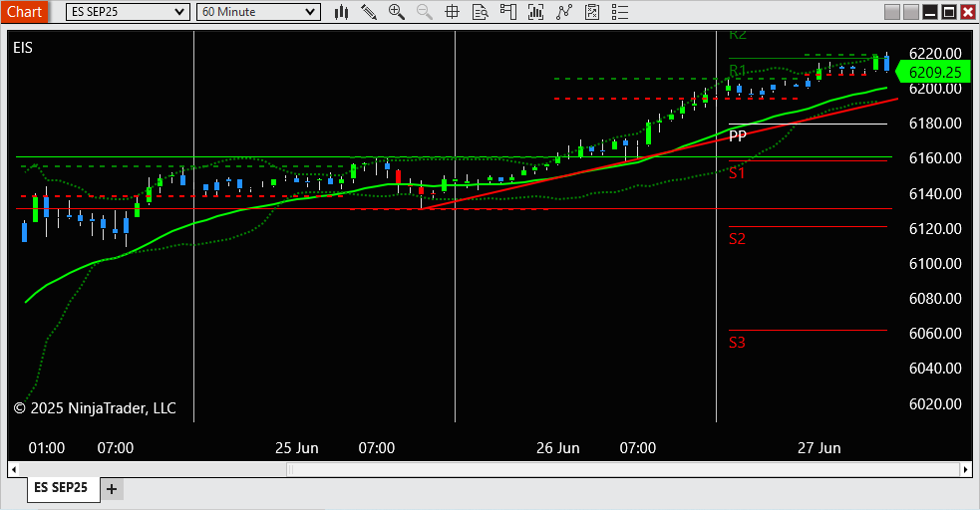
Task: Open the 60 Minute interval dropdown
Action: 258,12
